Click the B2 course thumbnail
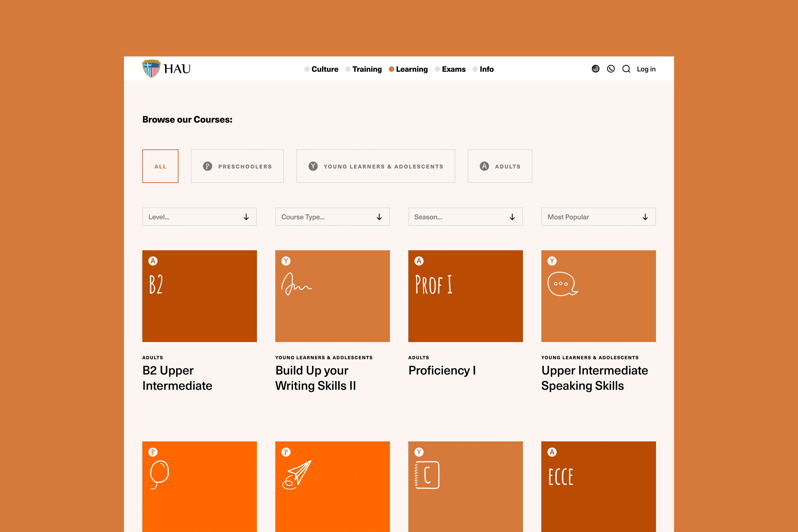Image resolution: width=798 pixels, height=532 pixels. [199, 296]
